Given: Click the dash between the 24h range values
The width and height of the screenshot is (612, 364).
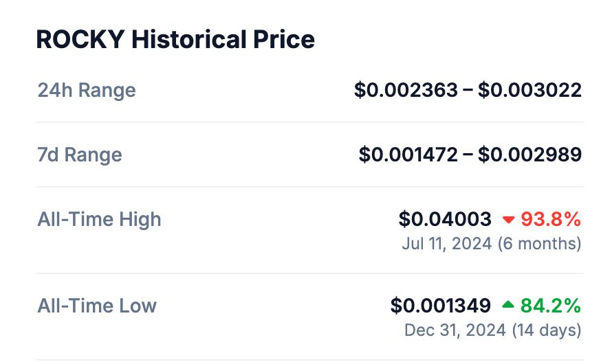Looking at the screenshot, I should coord(468,90).
